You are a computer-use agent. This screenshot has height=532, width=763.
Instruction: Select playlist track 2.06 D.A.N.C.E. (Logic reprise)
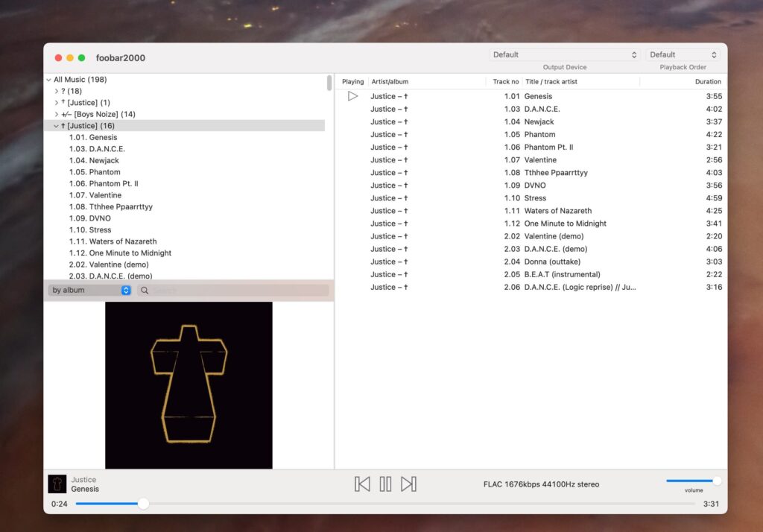531,287
